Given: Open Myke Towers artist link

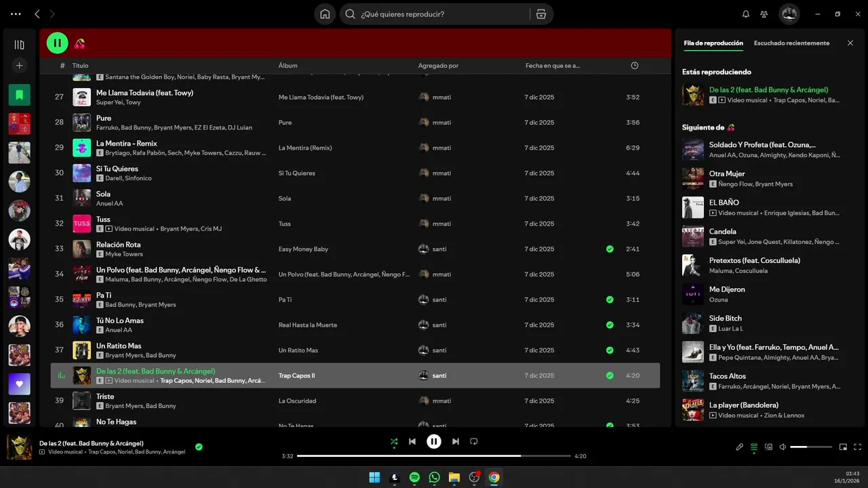Looking at the screenshot, I should click(124, 254).
